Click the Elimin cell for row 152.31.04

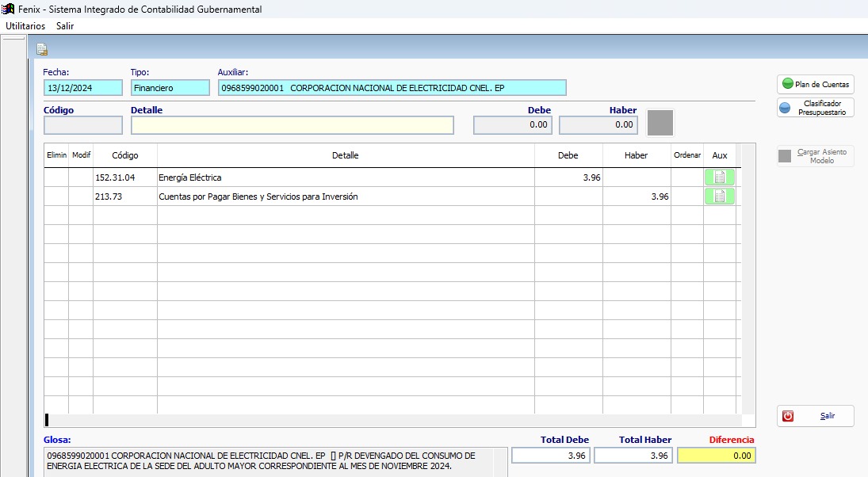click(56, 177)
